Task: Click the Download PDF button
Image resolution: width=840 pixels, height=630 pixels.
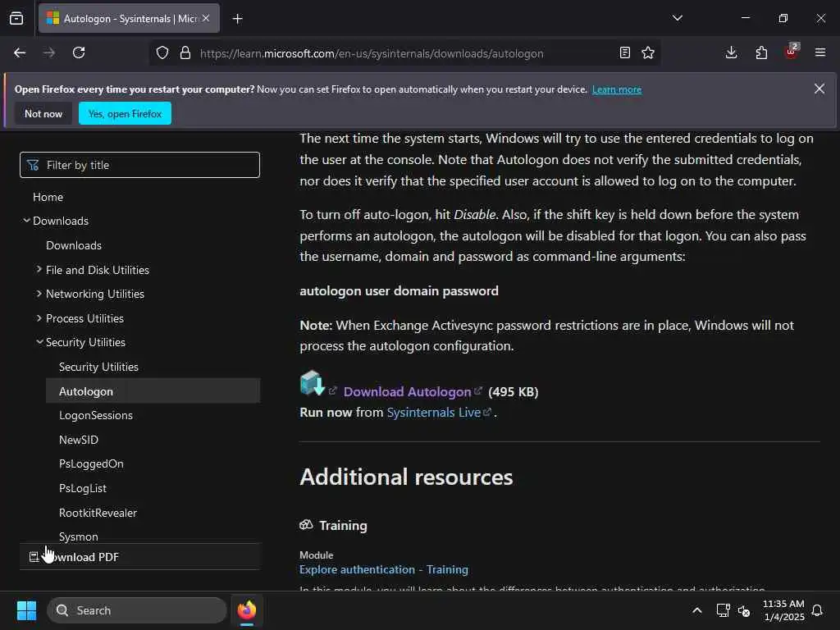Action: [139, 557]
